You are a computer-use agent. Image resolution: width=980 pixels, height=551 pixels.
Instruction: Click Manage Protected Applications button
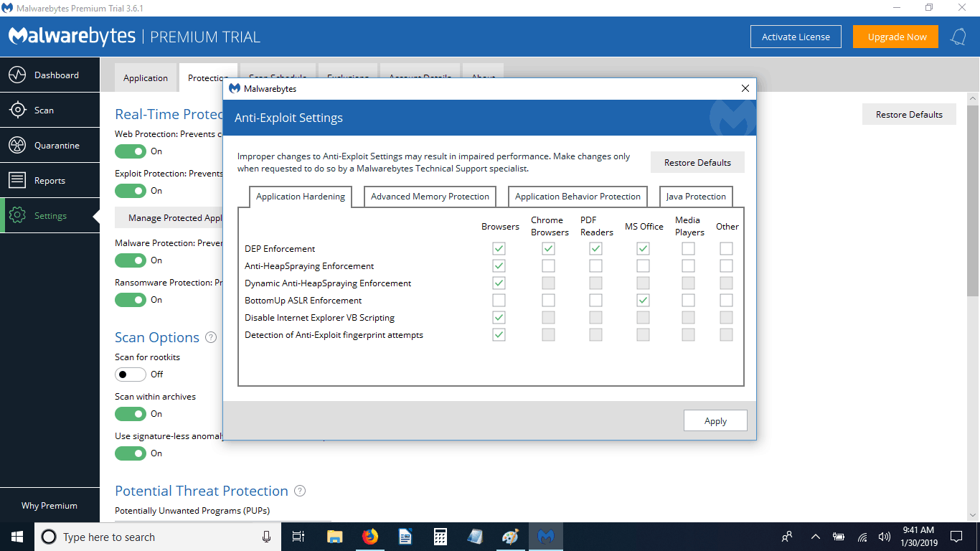[x=169, y=217]
